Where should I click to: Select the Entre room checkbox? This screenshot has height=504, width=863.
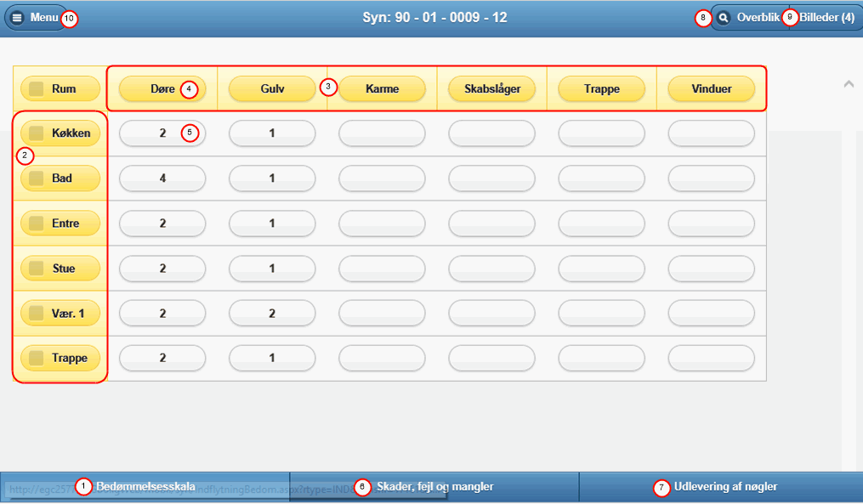[x=37, y=224]
